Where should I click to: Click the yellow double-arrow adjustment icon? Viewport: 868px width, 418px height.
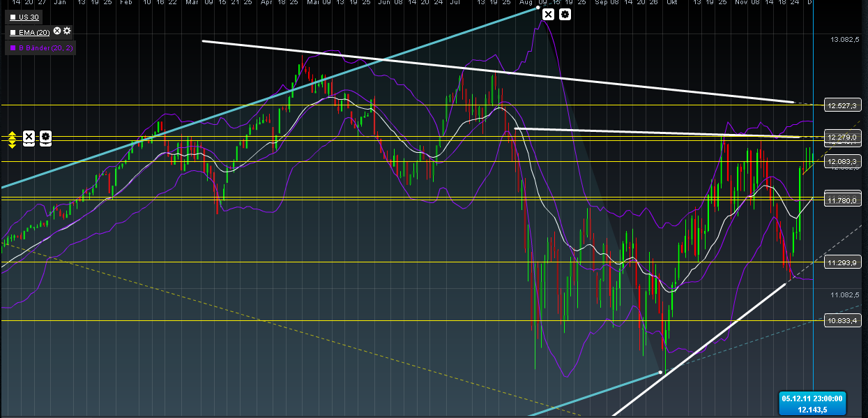pos(11,139)
